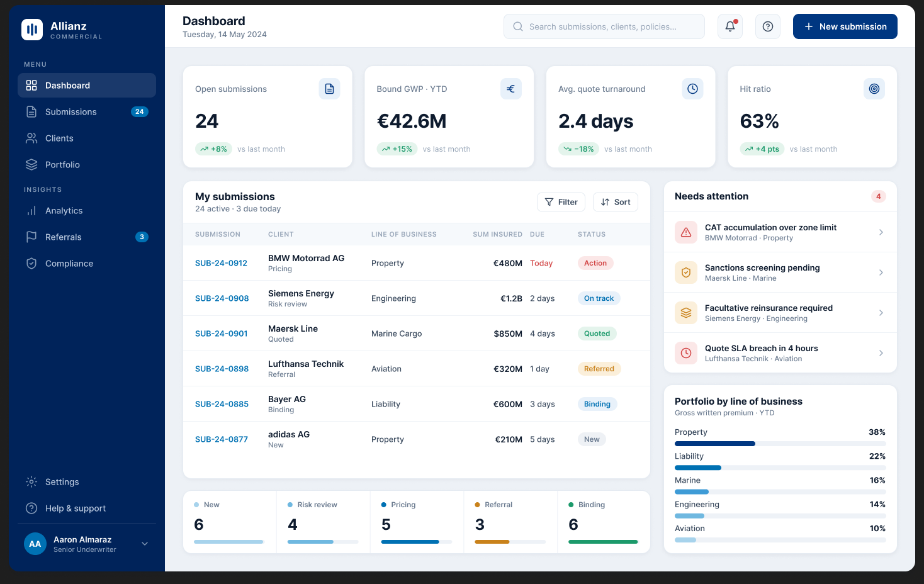Select the Binding pipeline stage card
This screenshot has height=584, width=924.
tap(604, 522)
